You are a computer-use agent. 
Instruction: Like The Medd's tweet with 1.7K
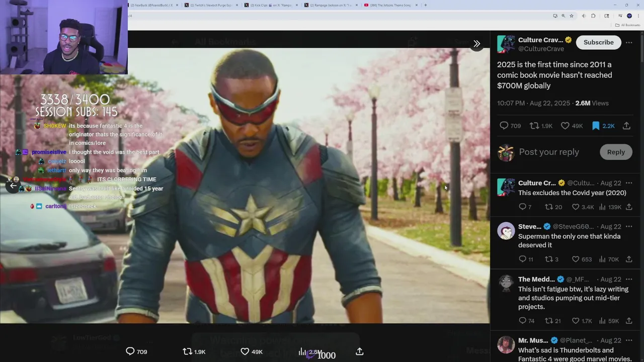click(582, 321)
